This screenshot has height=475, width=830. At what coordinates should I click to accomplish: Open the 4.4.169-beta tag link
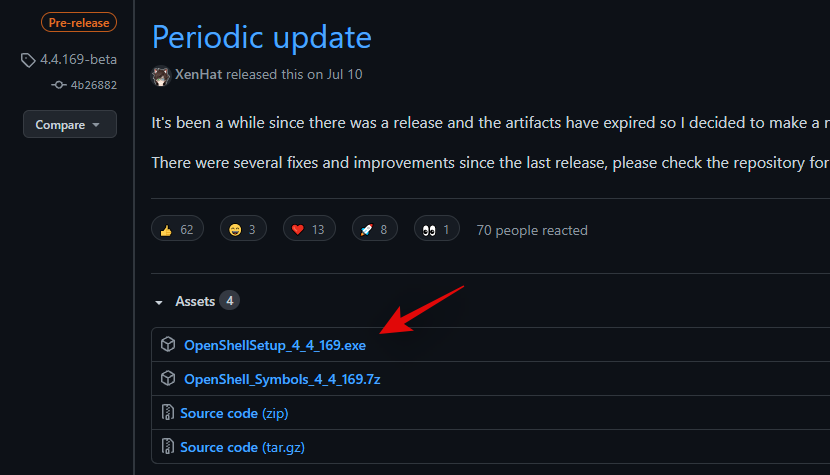[78, 59]
